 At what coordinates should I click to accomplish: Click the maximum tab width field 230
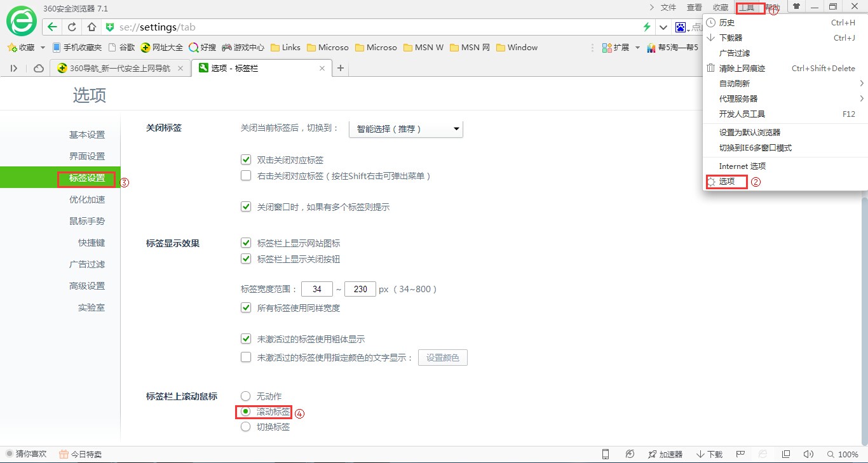click(x=360, y=289)
